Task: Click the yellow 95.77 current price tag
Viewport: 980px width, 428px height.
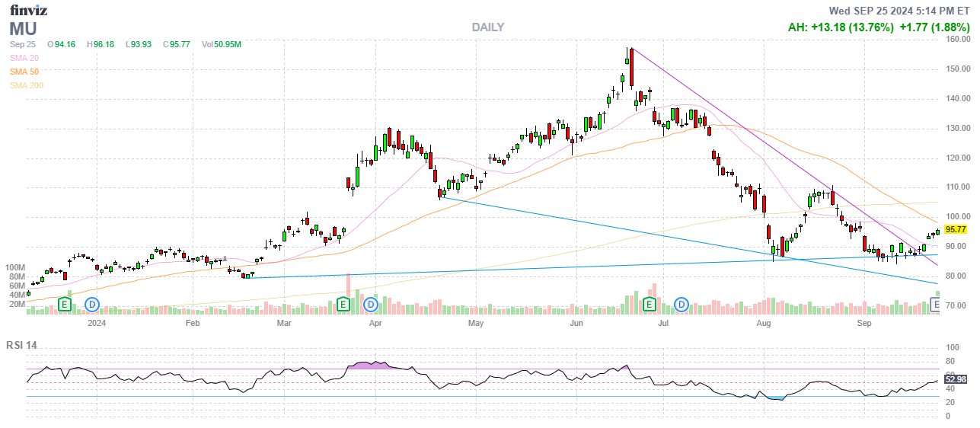Action: (x=955, y=229)
